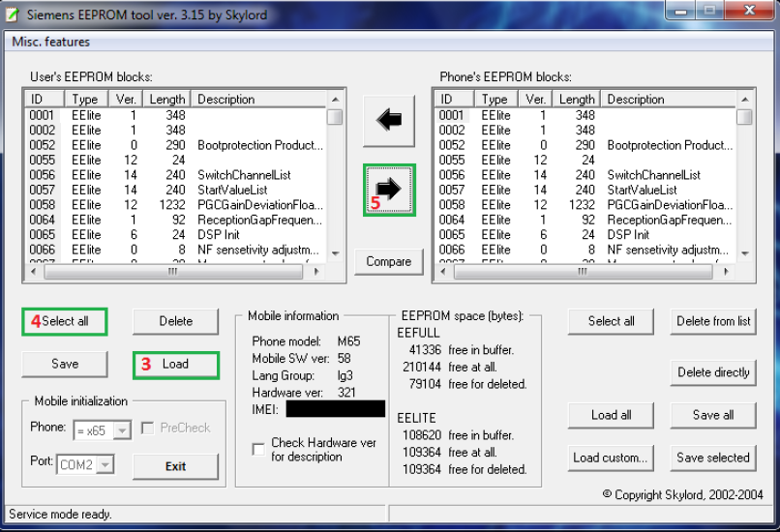The image size is (780, 532).
Task: Sort phone's list by Ver. column header
Action: coord(536,100)
